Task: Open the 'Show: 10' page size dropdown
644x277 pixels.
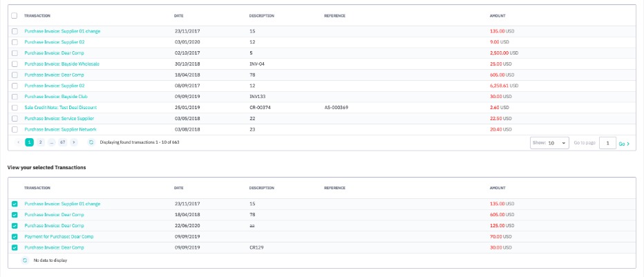Action: point(549,143)
